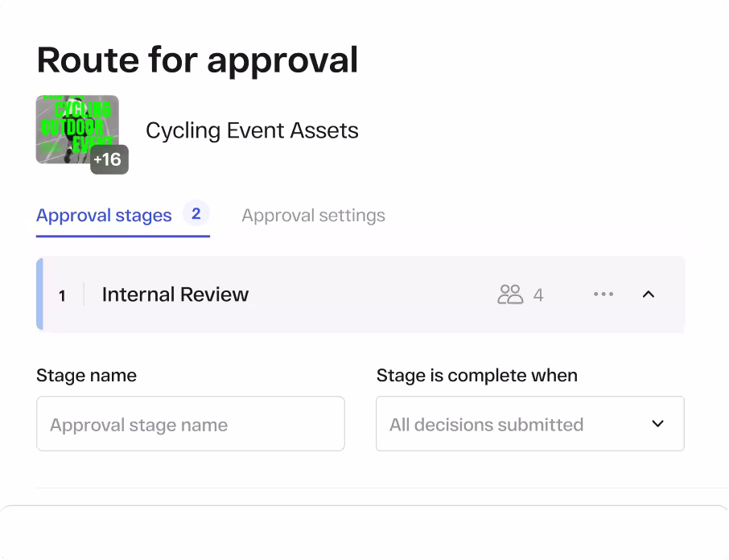The image size is (729, 560).
Task: Click the stage number 1 label
Action: click(62, 295)
